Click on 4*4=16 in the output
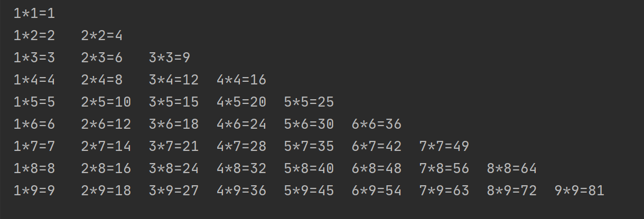Image resolution: width=644 pixels, height=219 pixels. click(x=241, y=80)
